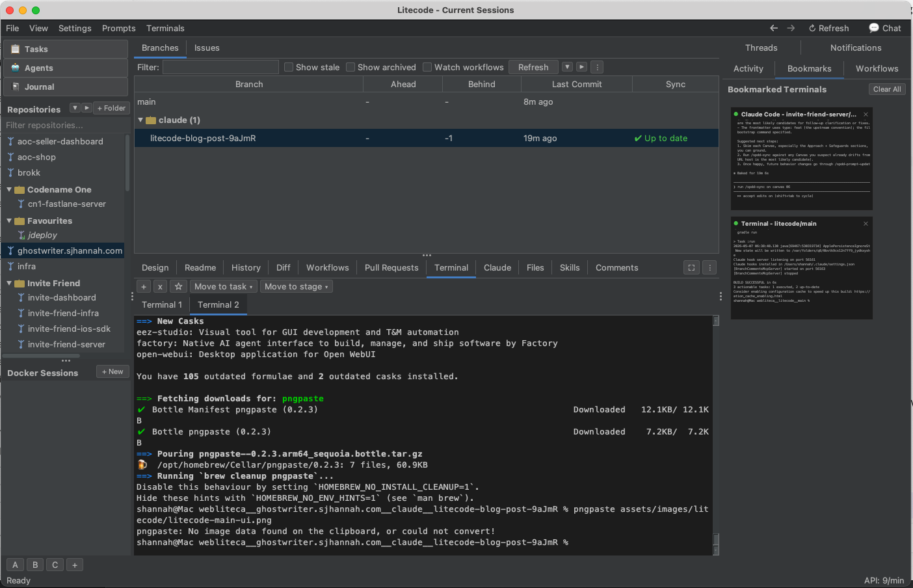913x588 pixels.
Task: Open dropdown arrow beside branch Refresh
Action: (567, 67)
